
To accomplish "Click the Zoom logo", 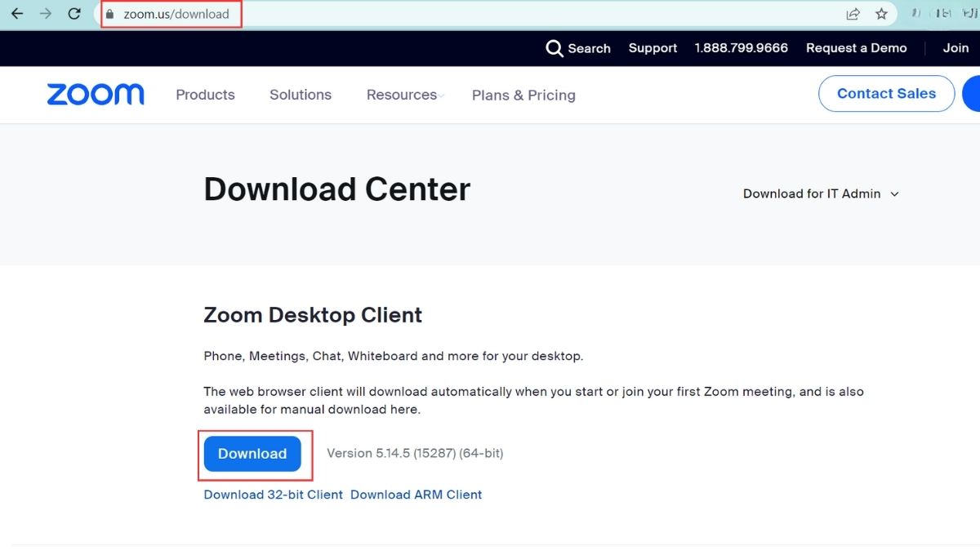I will (96, 95).
